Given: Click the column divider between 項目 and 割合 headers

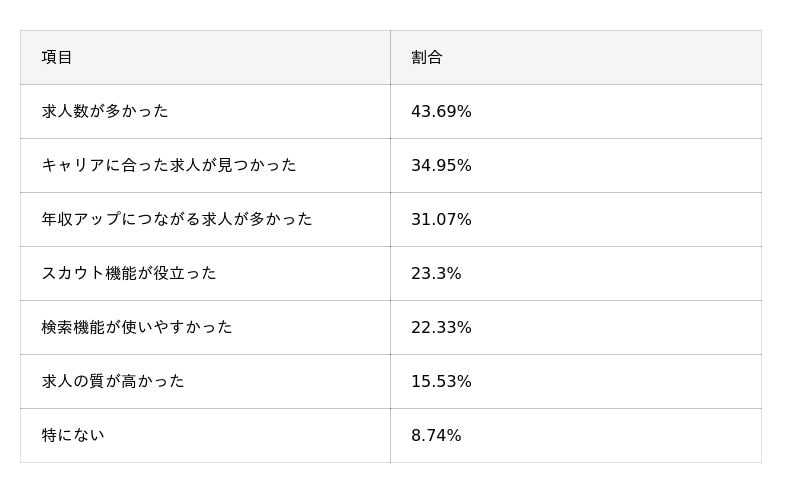Looking at the screenshot, I should point(390,58).
